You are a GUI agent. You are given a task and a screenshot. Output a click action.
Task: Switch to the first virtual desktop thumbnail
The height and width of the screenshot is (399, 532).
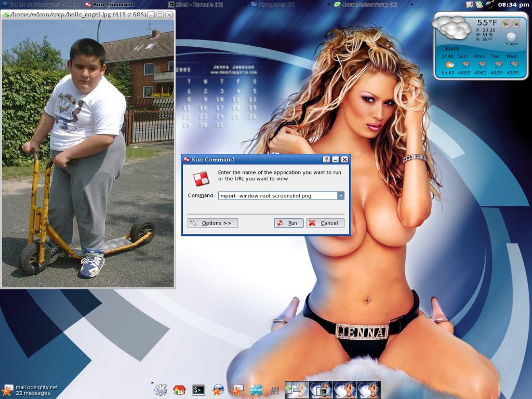296,389
